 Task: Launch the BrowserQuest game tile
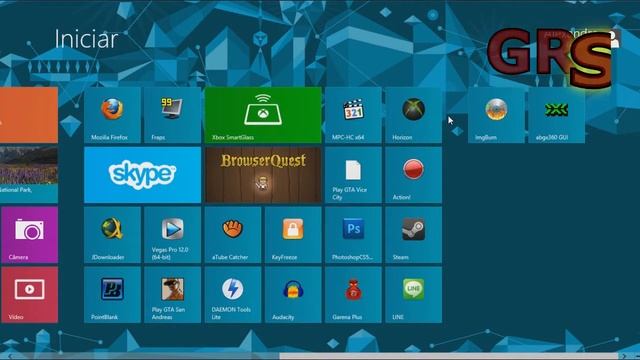coord(263,175)
